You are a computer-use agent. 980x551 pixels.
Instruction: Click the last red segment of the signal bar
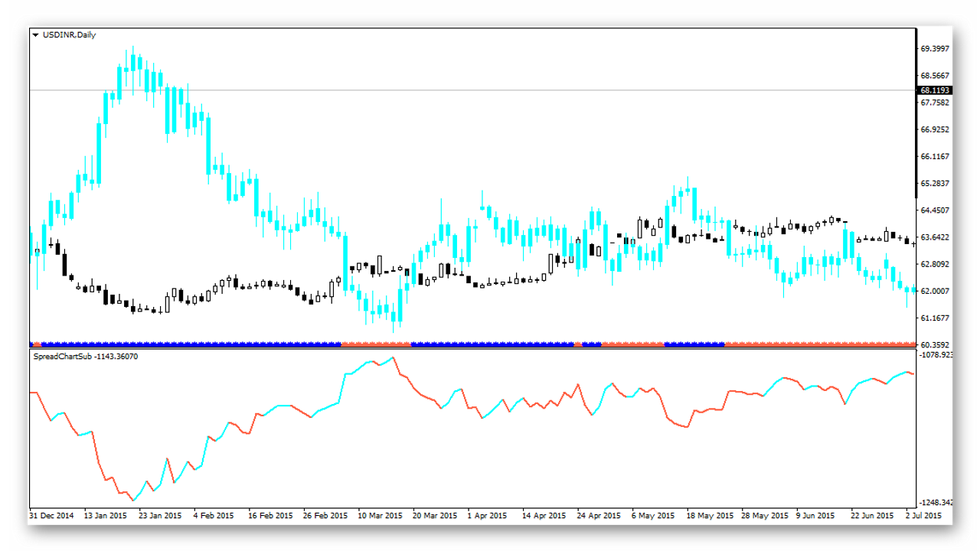[820, 345]
